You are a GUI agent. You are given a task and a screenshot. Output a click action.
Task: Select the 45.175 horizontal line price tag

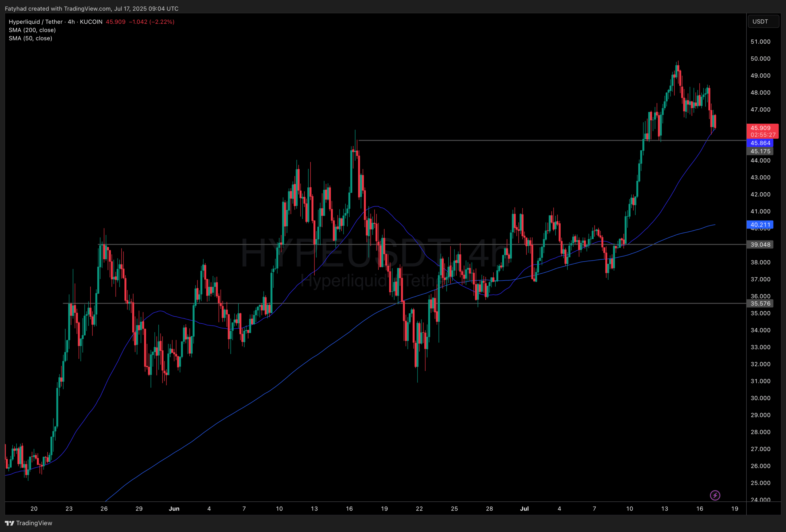pos(760,151)
